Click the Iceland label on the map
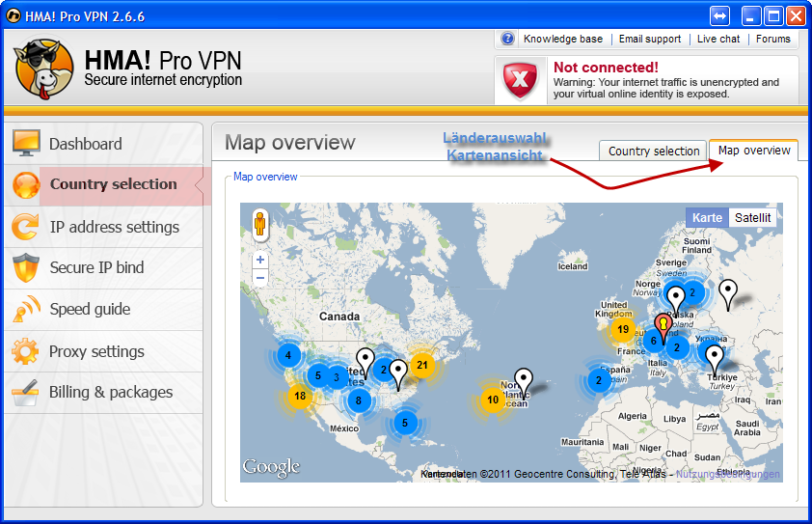Image resolution: width=812 pixels, height=524 pixels. [x=572, y=266]
